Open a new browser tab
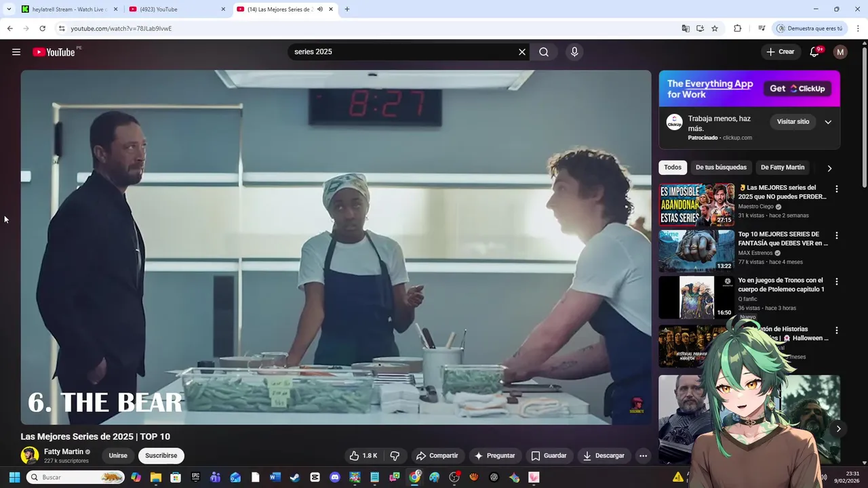 point(347,9)
